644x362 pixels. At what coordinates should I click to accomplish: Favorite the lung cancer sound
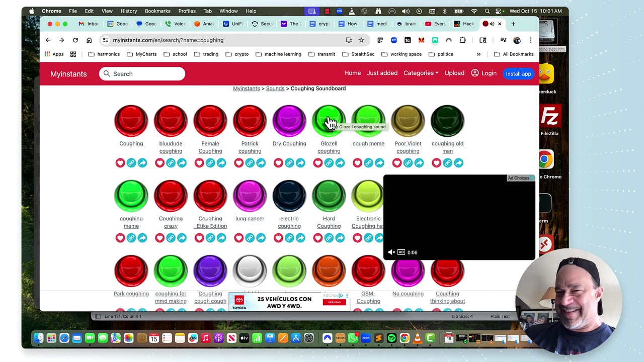pos(239,238)
